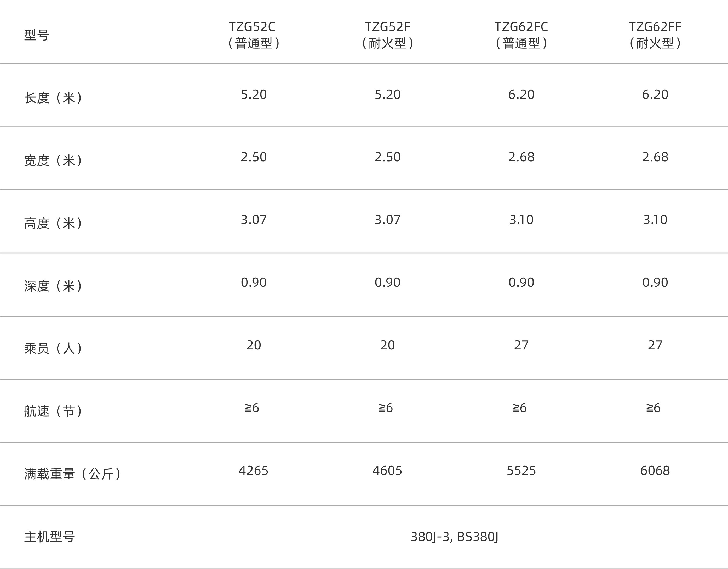
Task: Click the TZG62FC 普通型 header
Action: (521, 35)
